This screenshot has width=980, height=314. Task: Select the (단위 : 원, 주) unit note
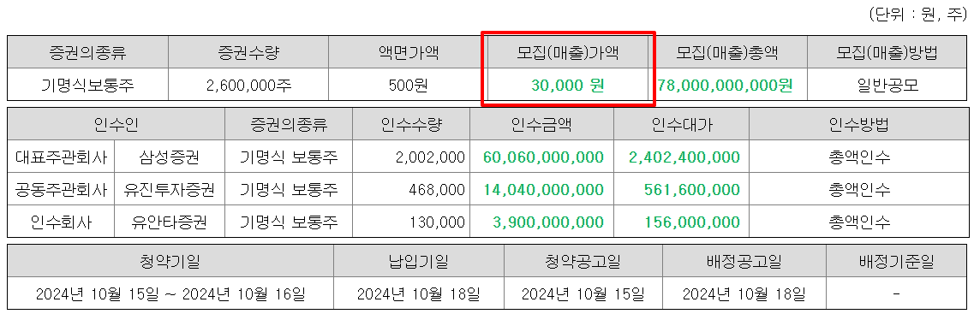click(918, 15)
